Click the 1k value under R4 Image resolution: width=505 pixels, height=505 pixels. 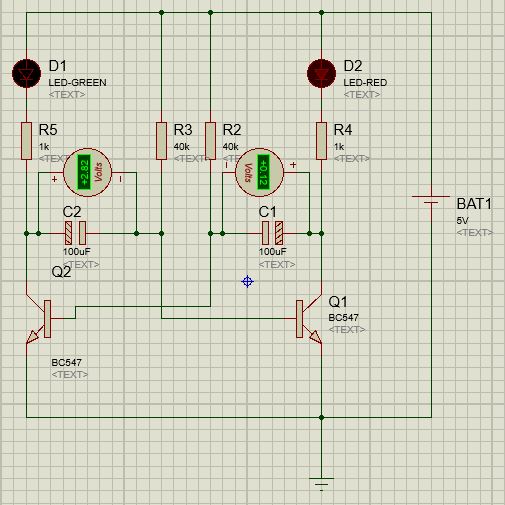(x=339, y=146)
